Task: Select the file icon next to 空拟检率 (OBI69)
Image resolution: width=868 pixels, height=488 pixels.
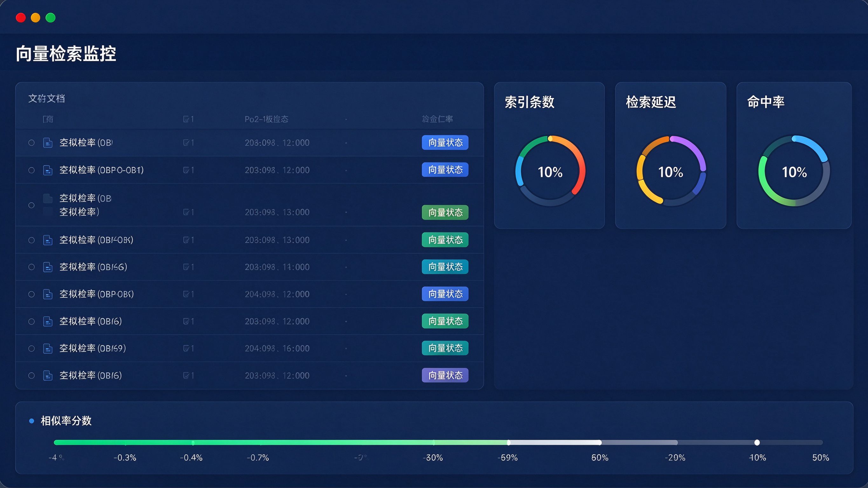Action: (48, 349)
